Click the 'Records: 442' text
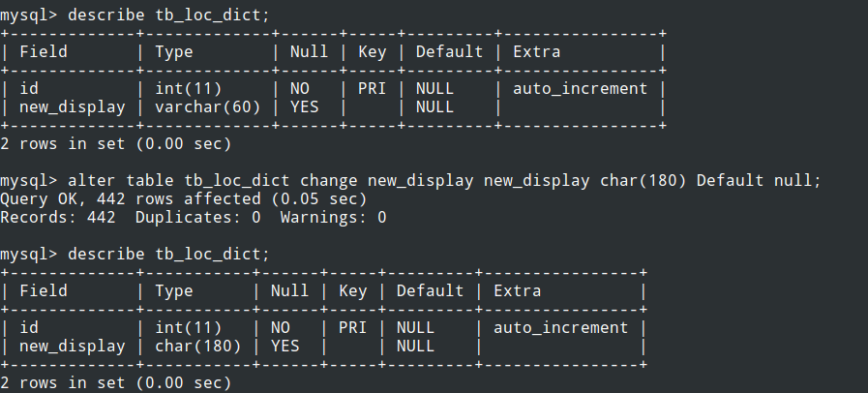This screenshot has width=868, height=393. click(x=57, y=217)
